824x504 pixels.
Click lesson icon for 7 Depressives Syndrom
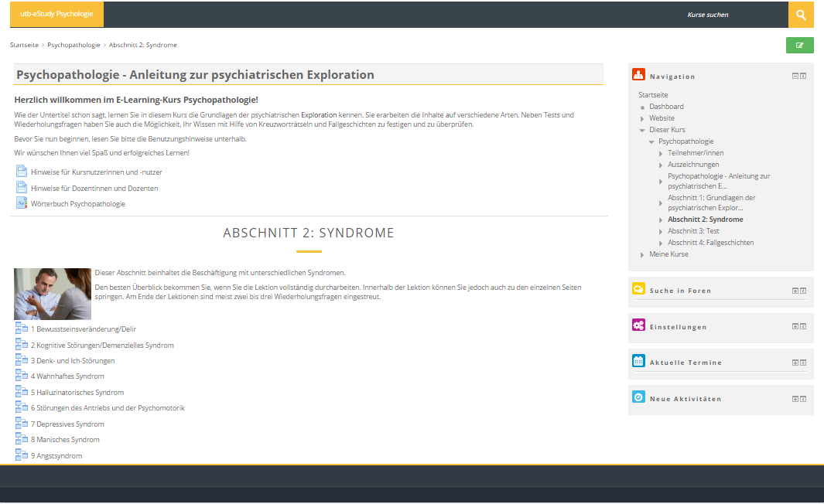click(22, 423)
